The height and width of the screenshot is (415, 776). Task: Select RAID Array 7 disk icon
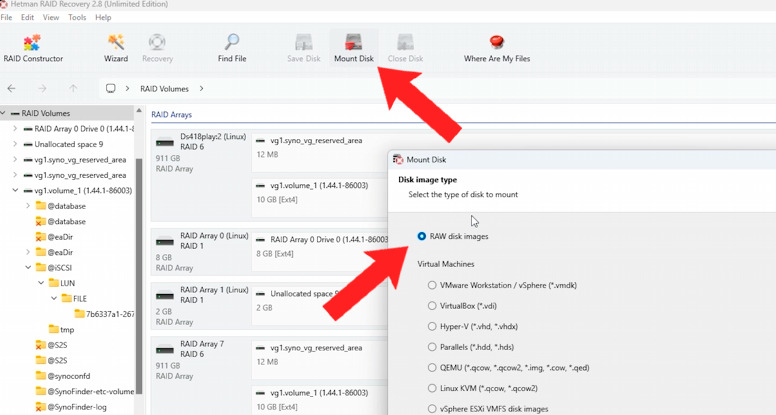point(165,350)
